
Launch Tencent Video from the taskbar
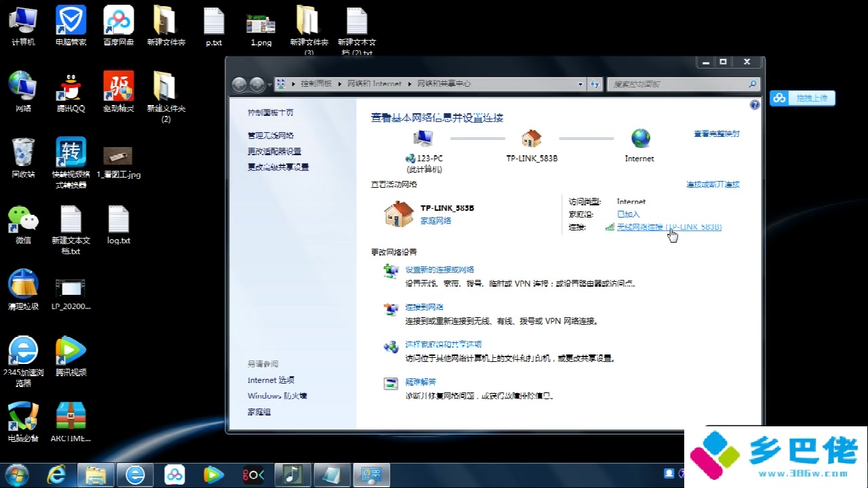click(213, 474)
